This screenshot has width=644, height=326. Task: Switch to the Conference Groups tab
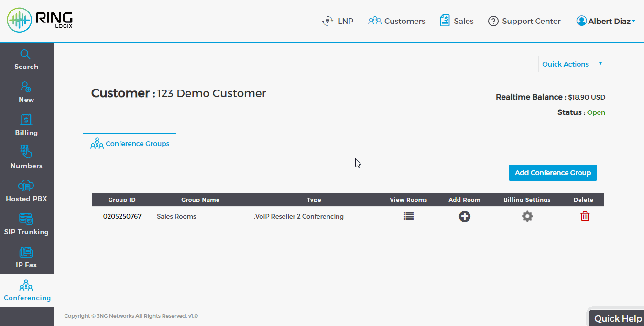(130, 144)
